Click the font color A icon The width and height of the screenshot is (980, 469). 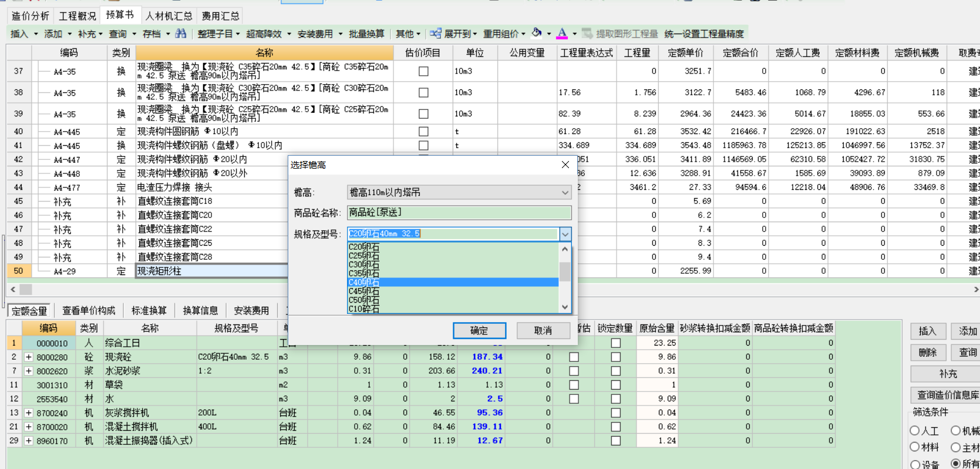click(x=562, y=33)
